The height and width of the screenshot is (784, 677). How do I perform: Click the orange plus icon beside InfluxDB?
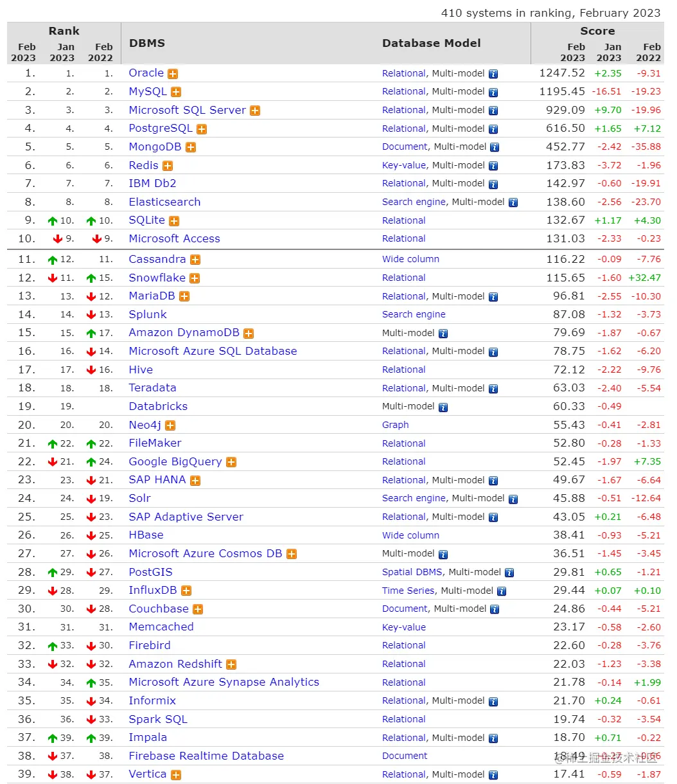click(x=186, y=591)
